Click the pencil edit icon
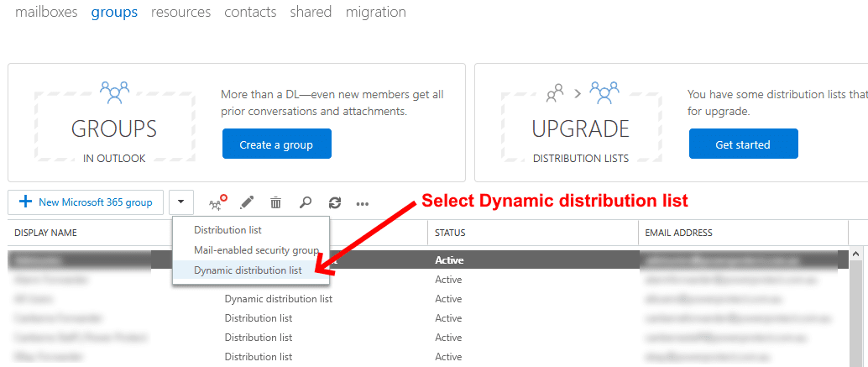Screen dimensions: 868x367 click(x=247, y=202)
